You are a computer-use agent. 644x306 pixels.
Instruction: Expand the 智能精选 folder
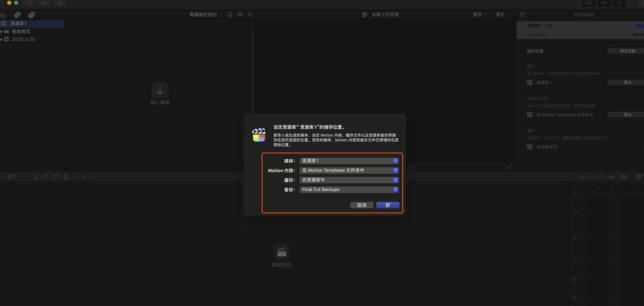coord(2,31)
